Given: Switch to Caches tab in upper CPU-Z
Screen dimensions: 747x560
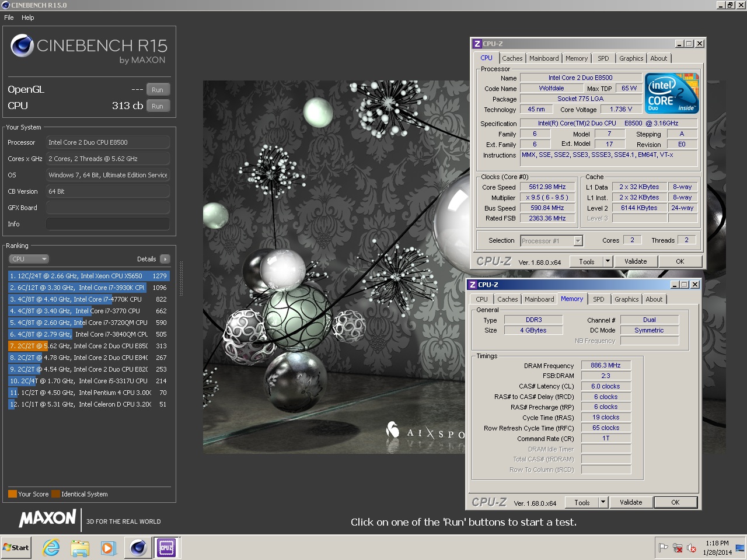Looking at the screenshot, I should pos(512,58).
